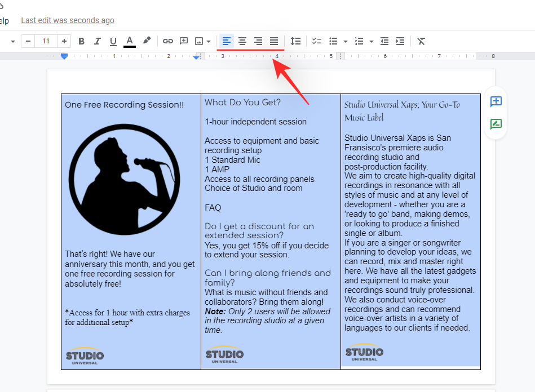Insert a checklist

click(317, 41)
